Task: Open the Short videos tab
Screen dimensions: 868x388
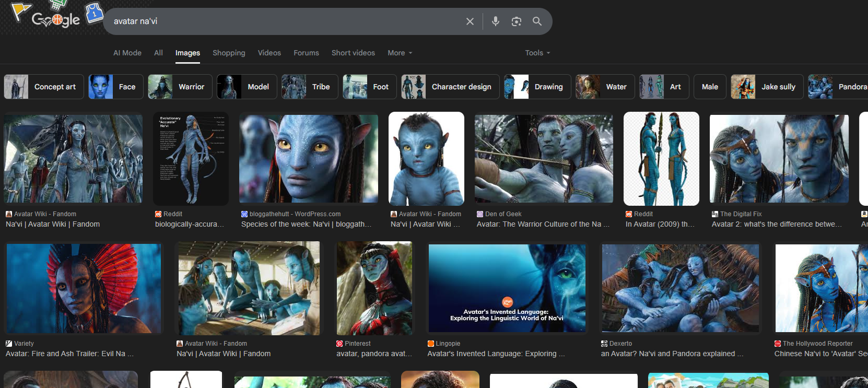Action: (x=353, y=53)
